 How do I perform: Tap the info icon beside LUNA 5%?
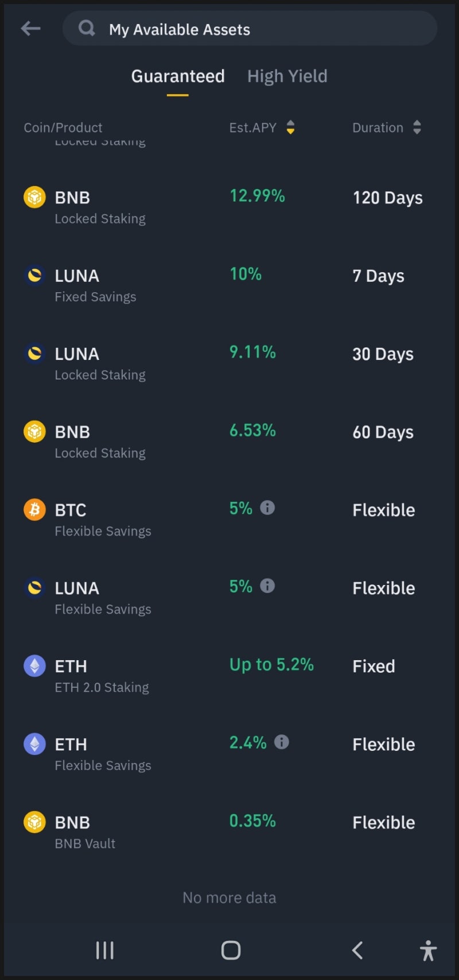267,586
